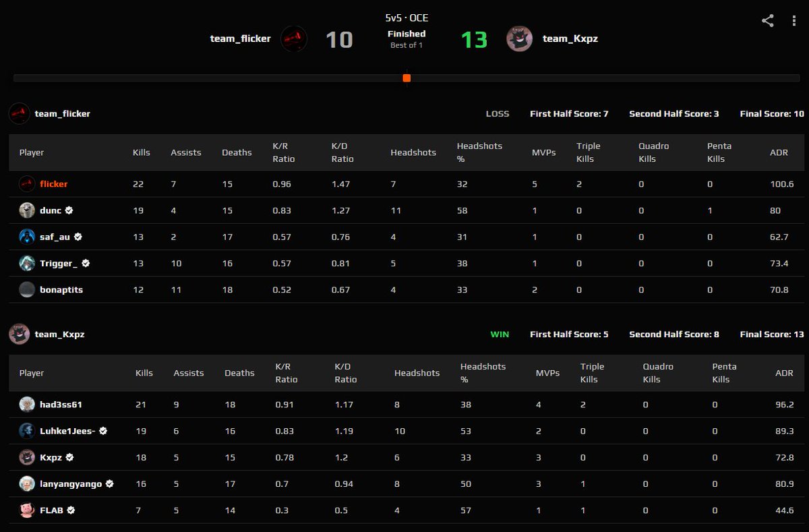Open team_Kxpz name in match header

point(570,38)
